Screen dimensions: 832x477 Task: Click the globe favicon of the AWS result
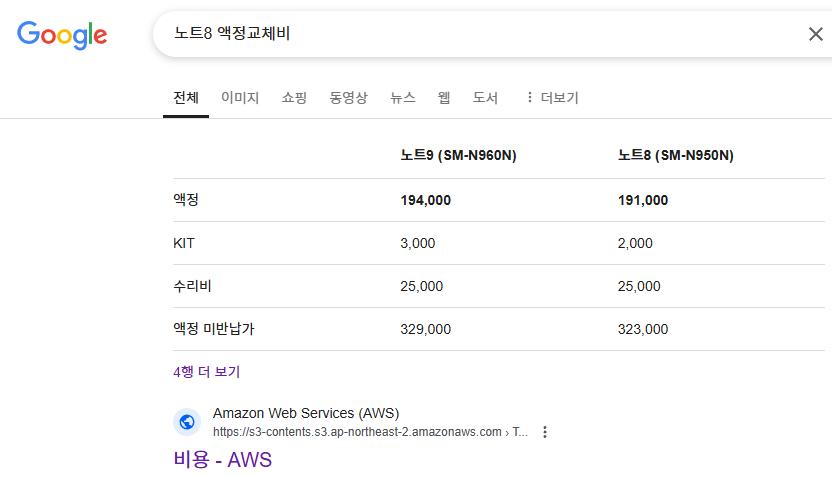click(x=187, y=422)
